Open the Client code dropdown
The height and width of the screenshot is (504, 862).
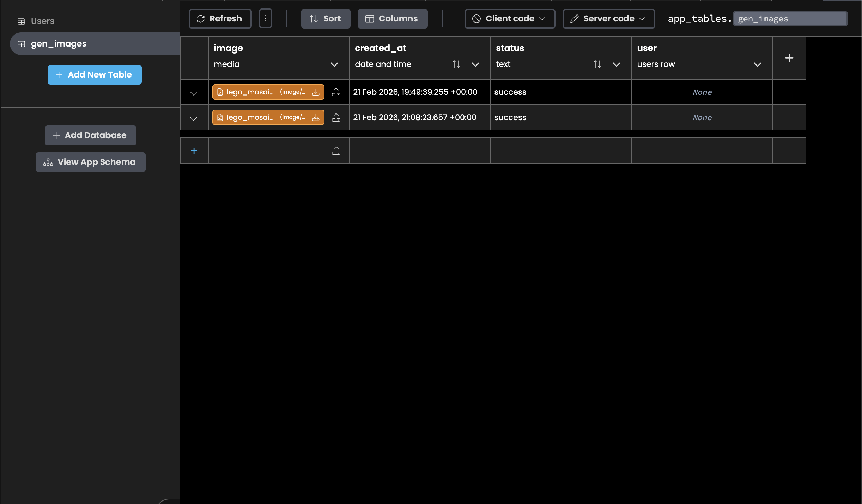coord(509,18)
